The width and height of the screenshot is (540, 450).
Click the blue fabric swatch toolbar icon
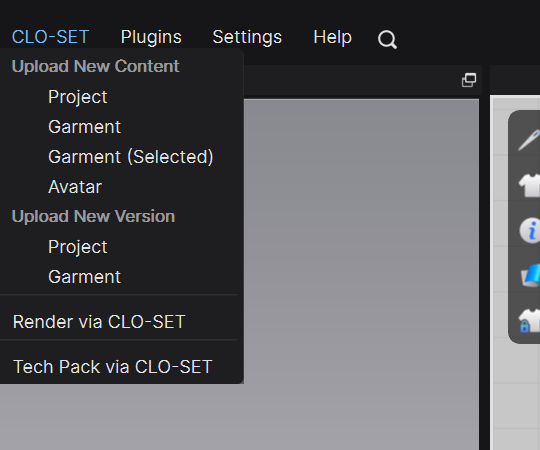[530, 275]
